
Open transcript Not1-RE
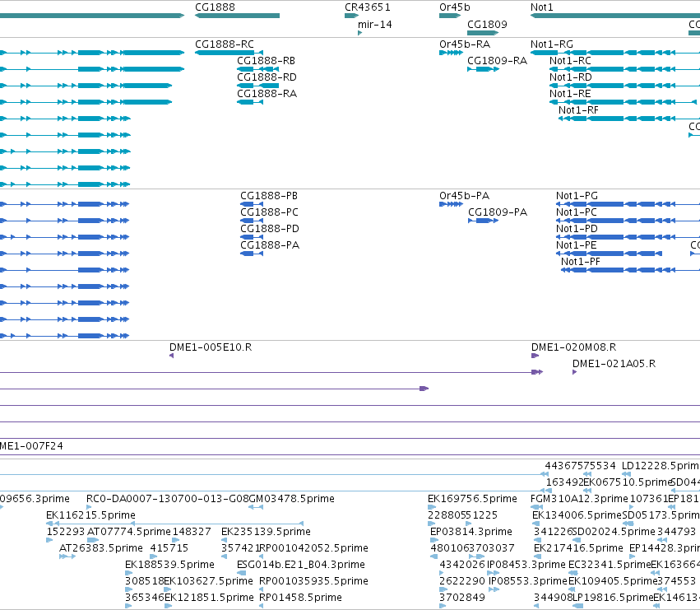(x=570, y=94)
